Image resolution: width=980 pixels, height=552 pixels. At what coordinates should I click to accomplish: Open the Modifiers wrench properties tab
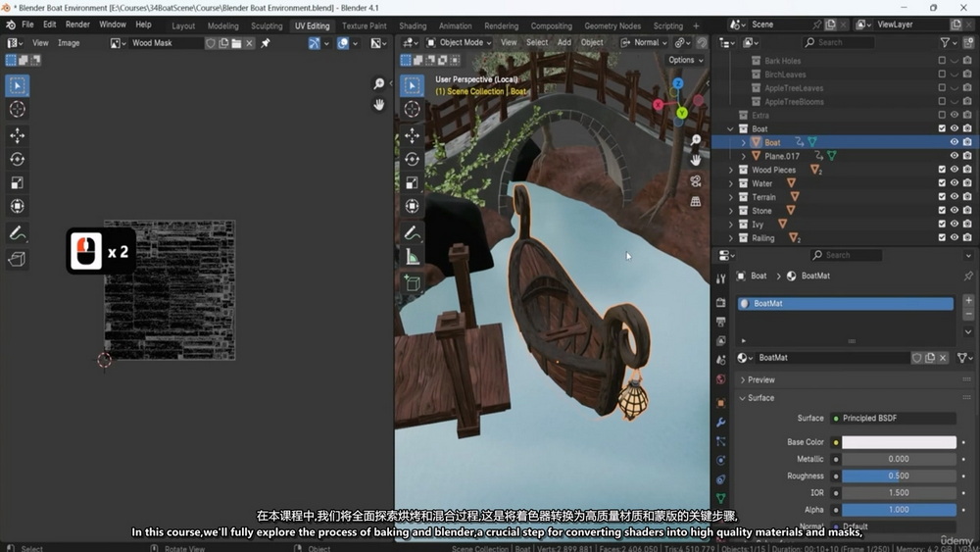click(720, 423)
